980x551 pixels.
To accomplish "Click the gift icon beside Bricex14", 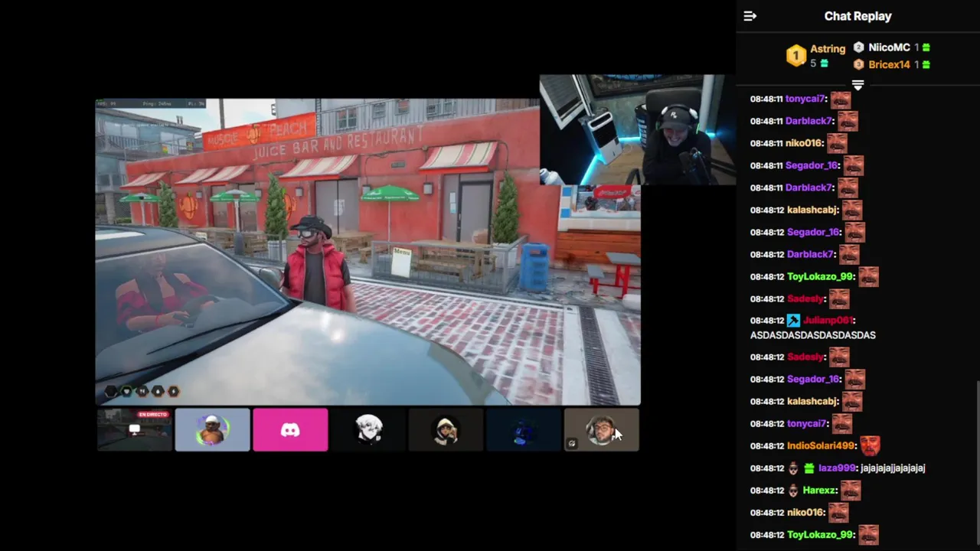I will click(926, 65).
